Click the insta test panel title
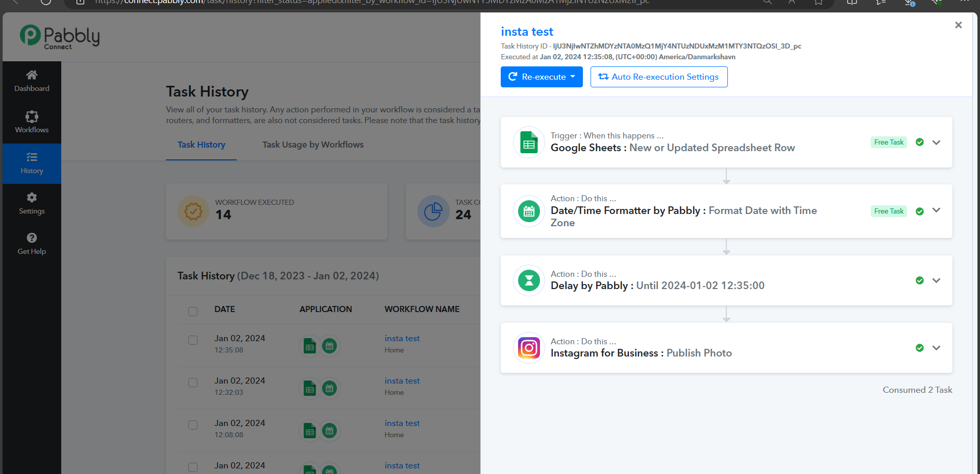 click(527, 32)
